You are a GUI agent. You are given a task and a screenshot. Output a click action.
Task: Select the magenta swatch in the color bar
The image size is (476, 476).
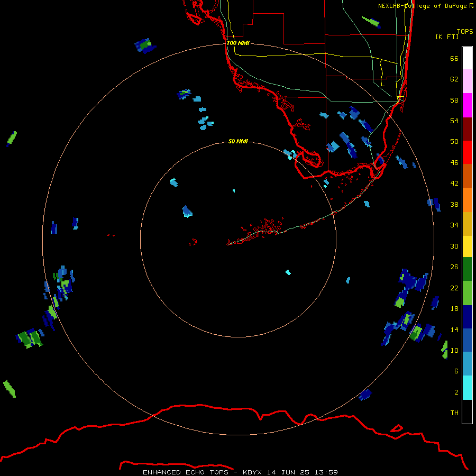pyautogui.click(x=467, y=105)
